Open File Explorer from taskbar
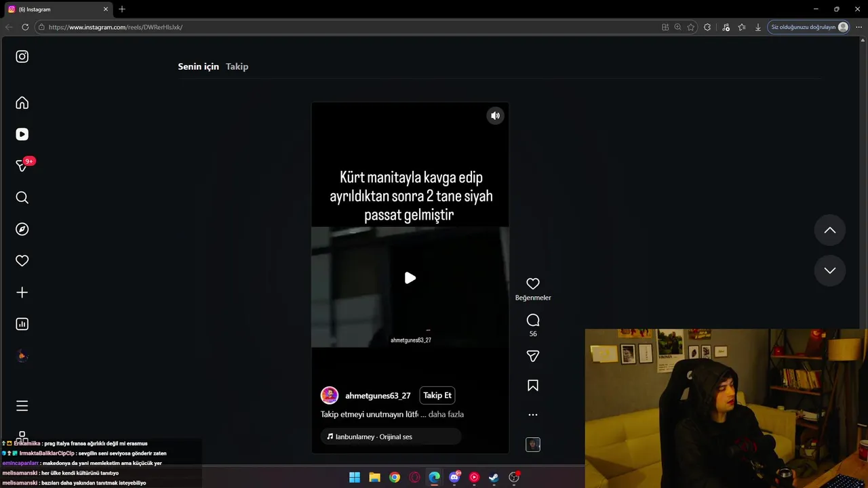The image size is (868, 488). click(x=374, y=477)
